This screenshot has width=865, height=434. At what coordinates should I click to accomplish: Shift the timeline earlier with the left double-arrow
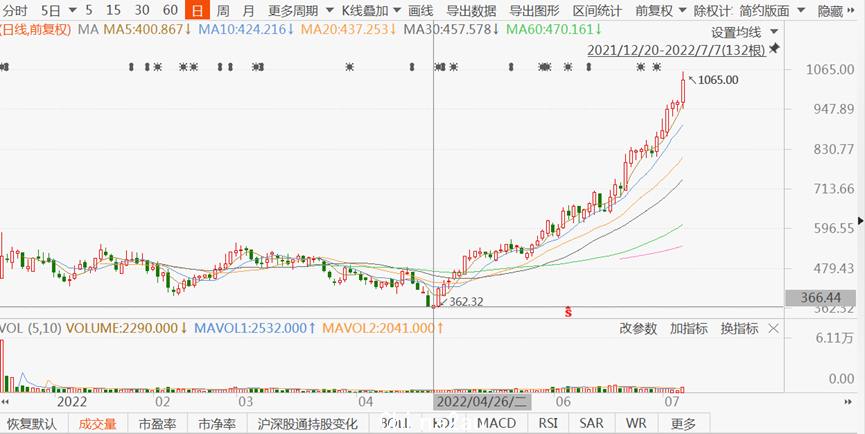pos(5,400)
